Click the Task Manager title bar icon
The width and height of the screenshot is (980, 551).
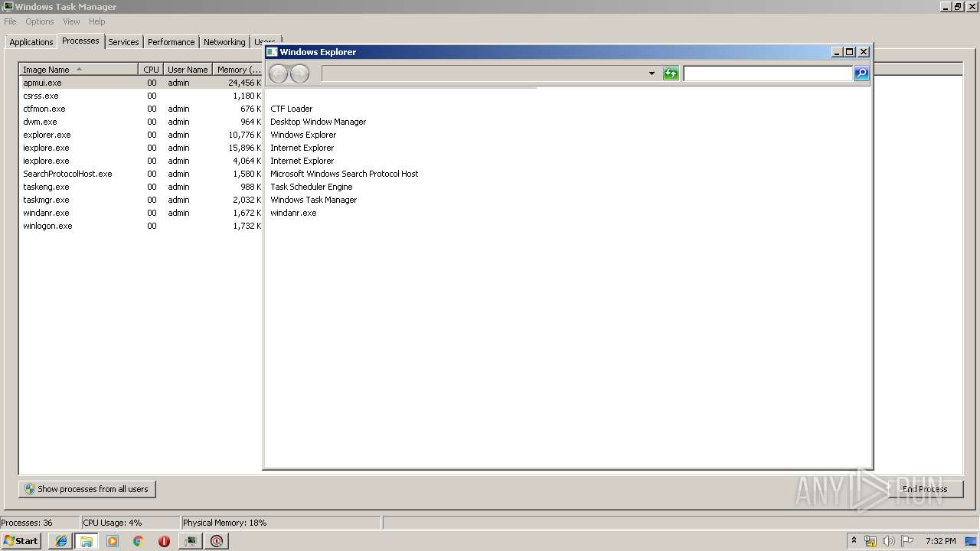pyautogui.click(x=8, y=7)
